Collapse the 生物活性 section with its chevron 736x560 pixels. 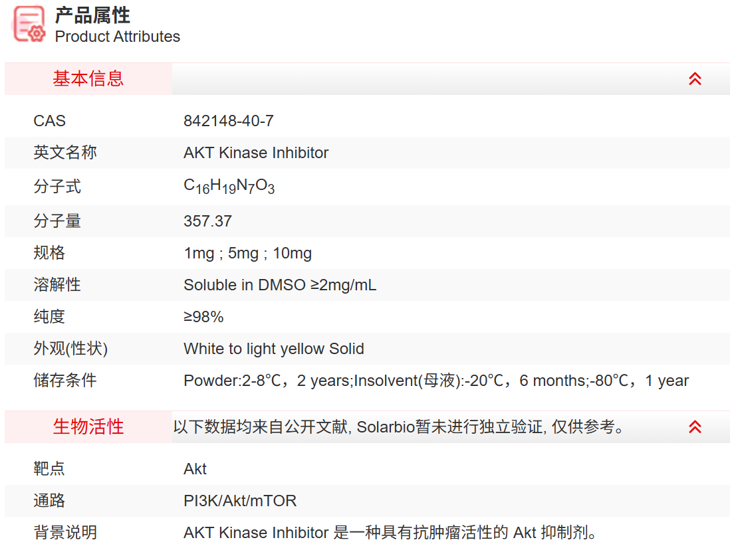tap(695, 427)
